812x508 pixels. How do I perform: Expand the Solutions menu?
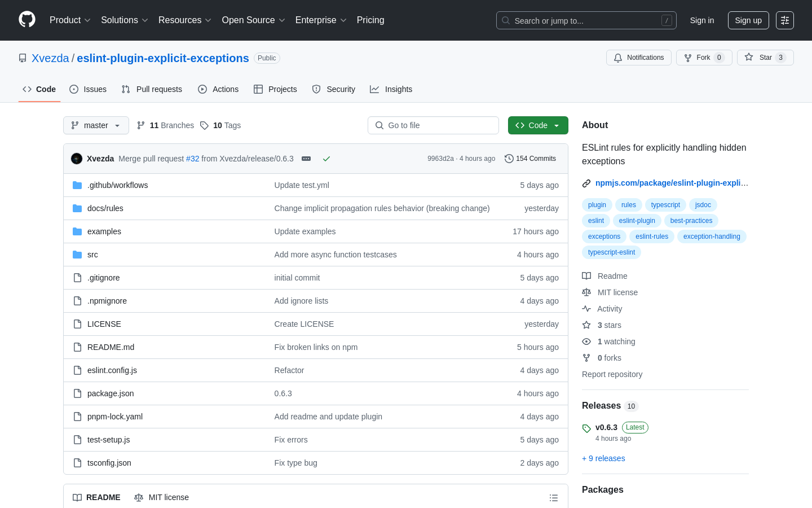[x=125, y=20]
